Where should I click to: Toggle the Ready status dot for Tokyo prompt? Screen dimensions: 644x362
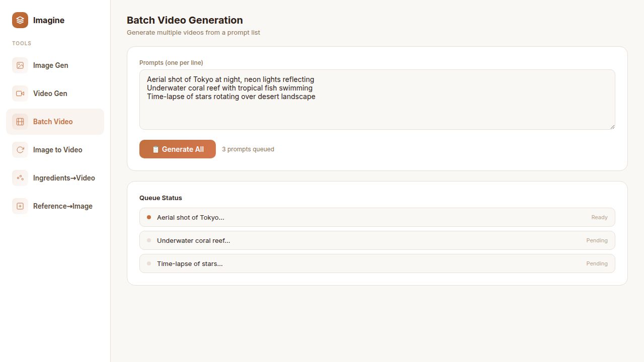click(148, 217)
